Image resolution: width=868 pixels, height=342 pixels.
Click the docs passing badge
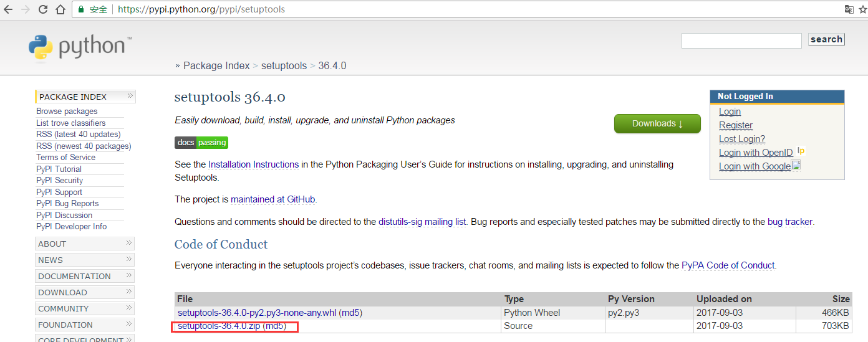[201, 142]
